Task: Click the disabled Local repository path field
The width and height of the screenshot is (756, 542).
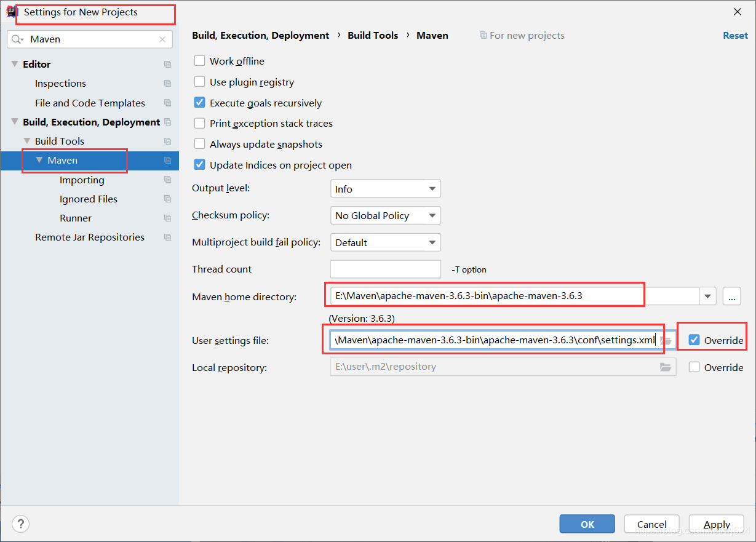Action: tap(503, 367)
